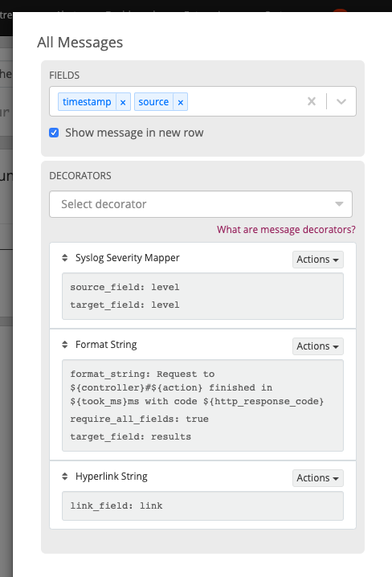Clear all selected fields
The width and height of the screenshot is (392, 577).
312,101
